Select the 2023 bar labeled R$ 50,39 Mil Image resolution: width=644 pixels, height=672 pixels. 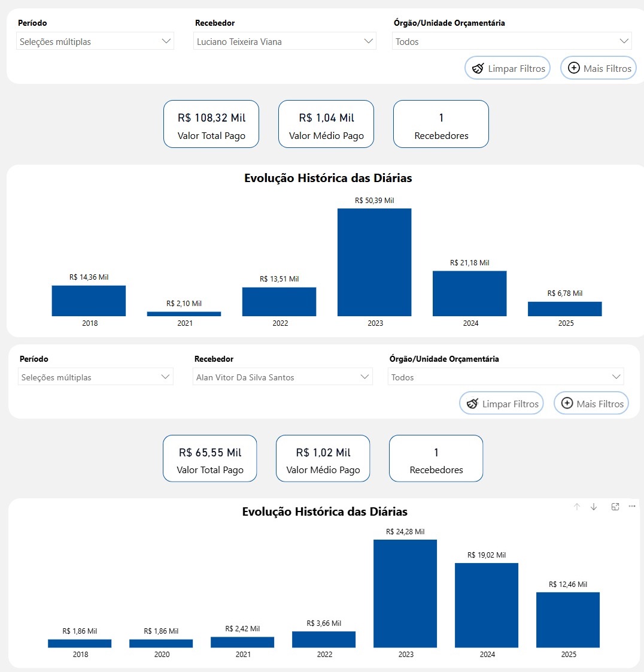375,262
